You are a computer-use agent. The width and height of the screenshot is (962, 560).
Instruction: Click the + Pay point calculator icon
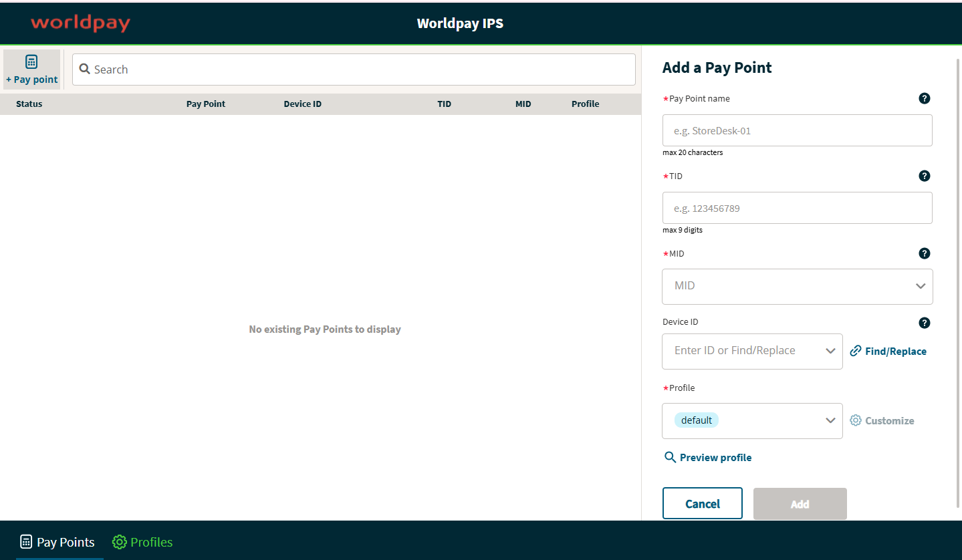tap(31, 62)
